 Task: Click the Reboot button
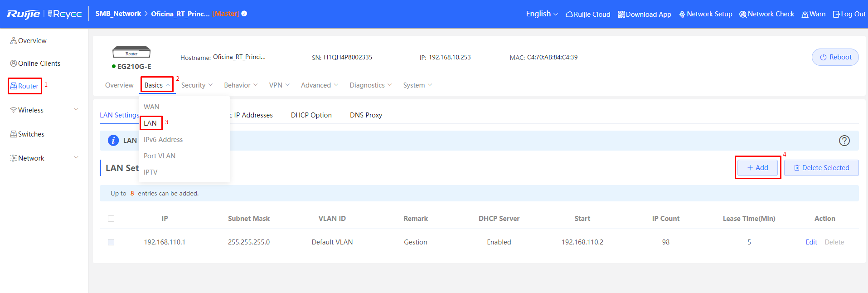point(835,57)
